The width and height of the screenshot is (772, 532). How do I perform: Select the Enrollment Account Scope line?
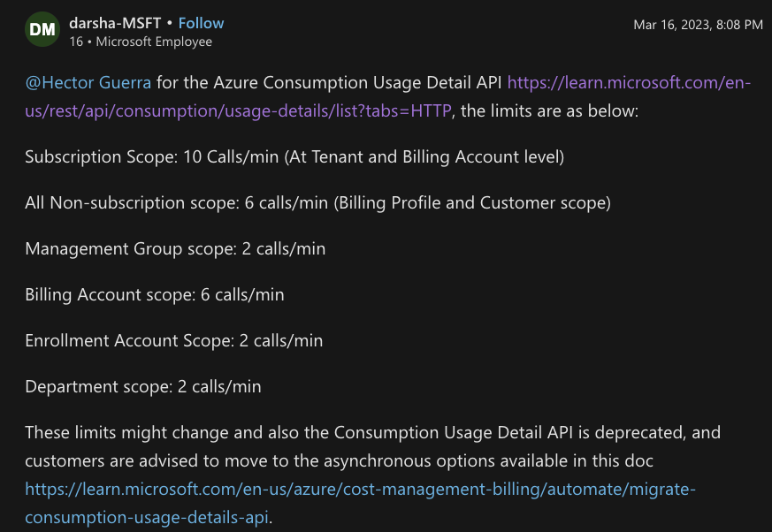[x=174, y=340]
